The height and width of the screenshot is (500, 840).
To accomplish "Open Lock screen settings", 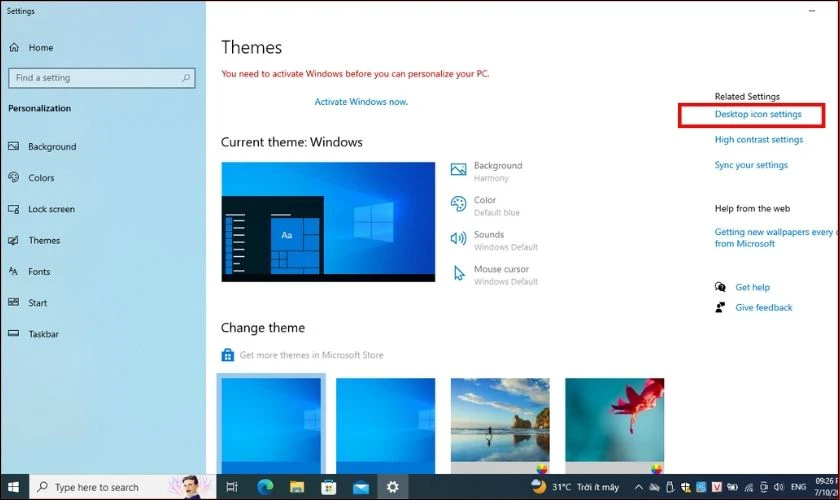I will 42,209.
